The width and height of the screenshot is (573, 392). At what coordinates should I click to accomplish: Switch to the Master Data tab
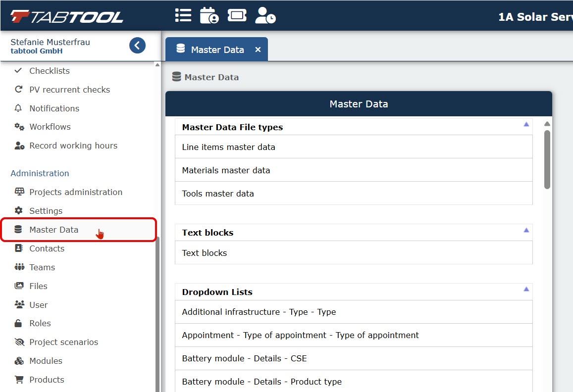216,49
